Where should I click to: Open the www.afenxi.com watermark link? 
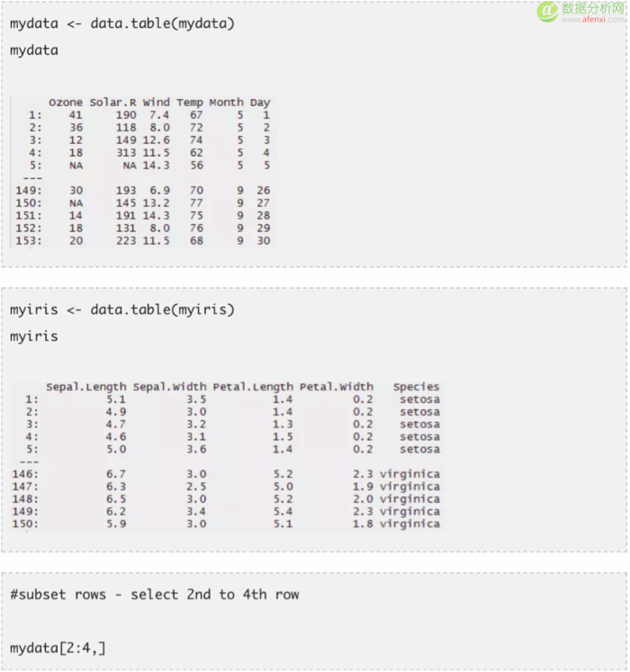[x=593, y=19]
